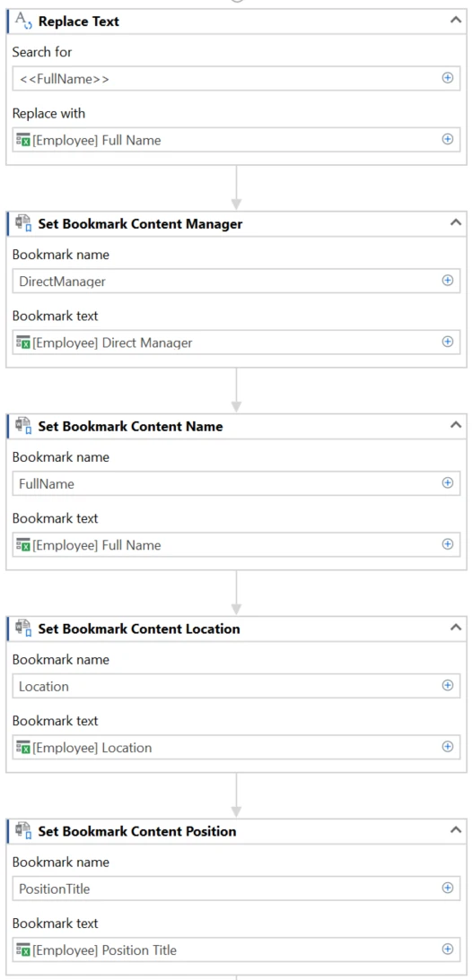The width and height of the screenshot is (472, 980).
Task: Select the Set Bookmark Content Name title
Action: 130,426
